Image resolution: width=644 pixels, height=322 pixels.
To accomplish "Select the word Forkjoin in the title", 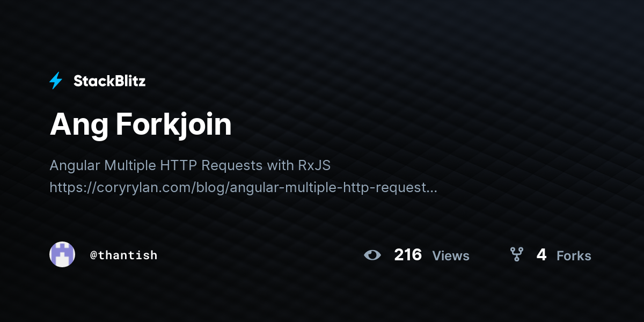I will [x=174, y=126].
